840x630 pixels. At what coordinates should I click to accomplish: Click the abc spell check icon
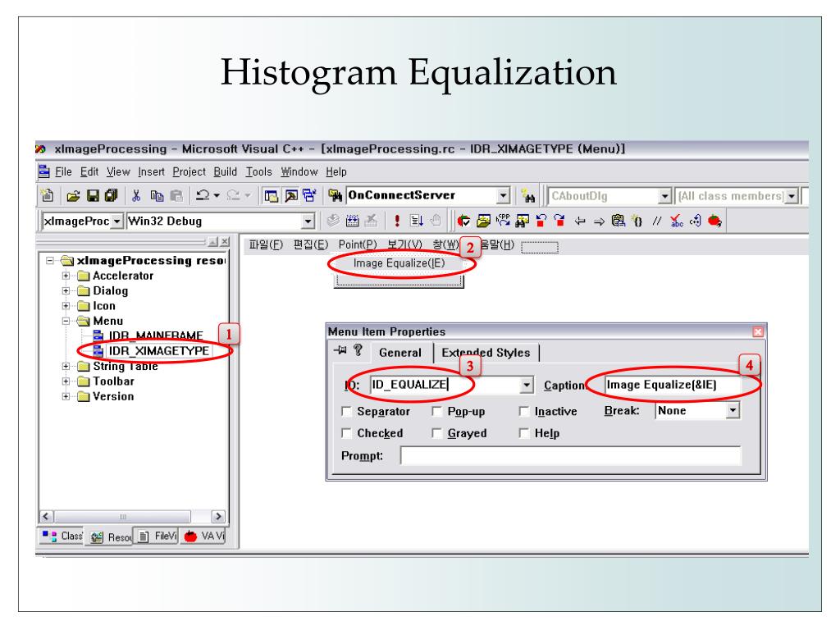tap(677, 221)
